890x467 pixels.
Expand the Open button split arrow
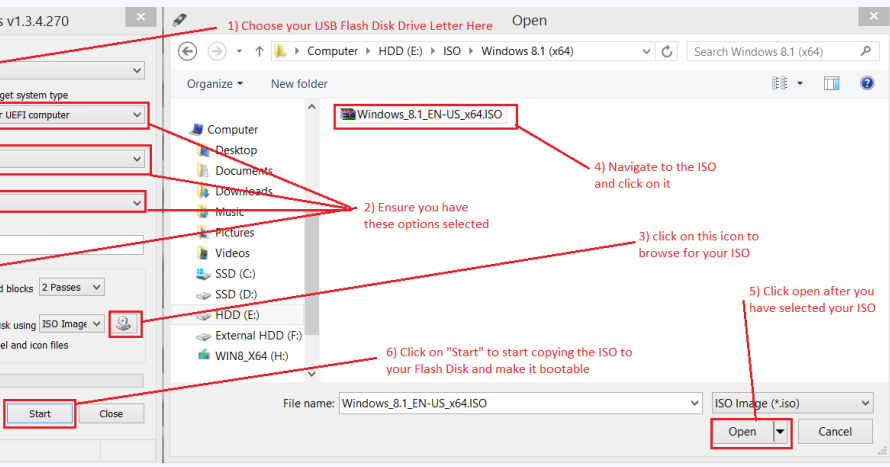[780, 432]
